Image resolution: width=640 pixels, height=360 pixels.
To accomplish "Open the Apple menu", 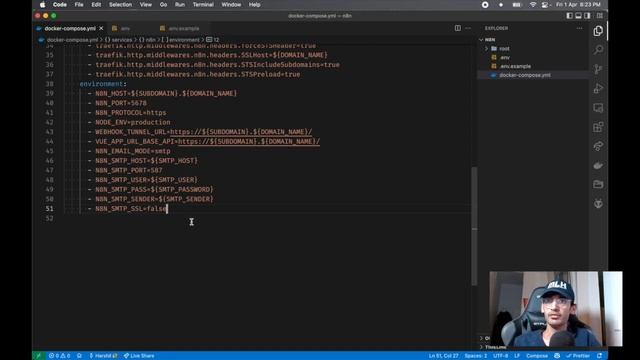I will [x=42, y=4].
